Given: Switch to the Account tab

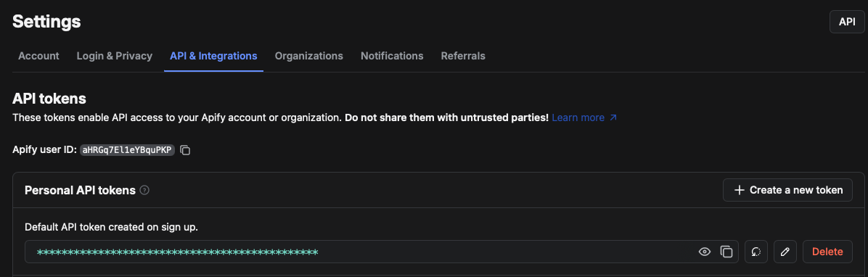Looking at the screenshot, I should click(x=38, y=56).
